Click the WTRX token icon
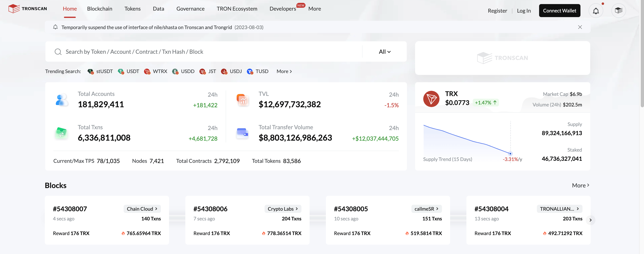 click(x=147, y=71)
